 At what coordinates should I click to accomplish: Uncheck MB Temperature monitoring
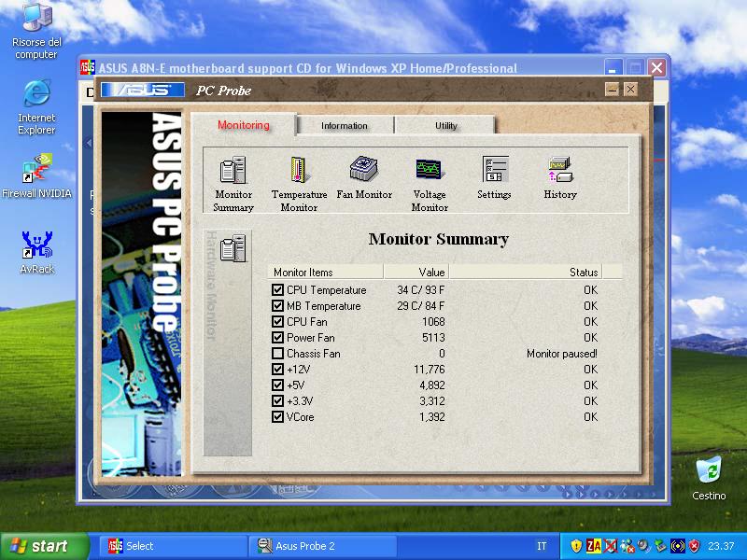pos(277,306)
